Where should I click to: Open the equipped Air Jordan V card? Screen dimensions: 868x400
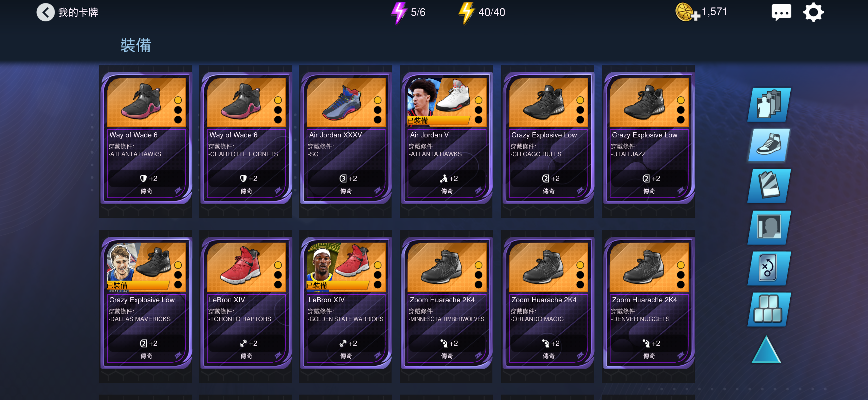point(447,138)
